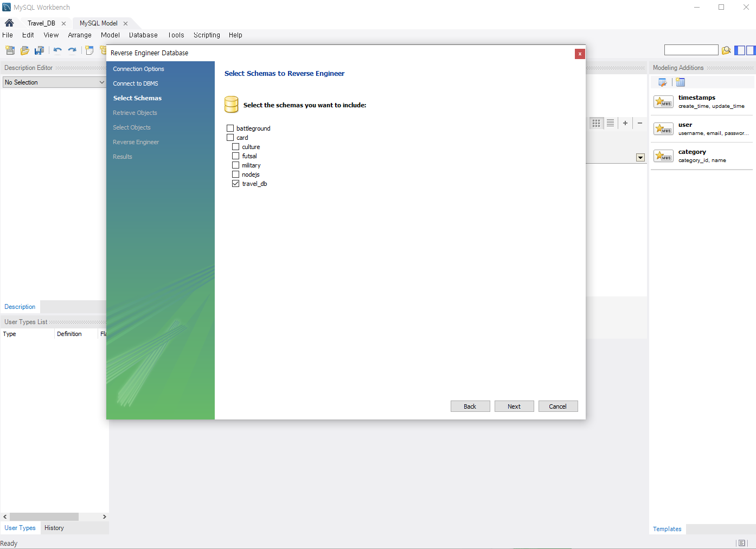Toggle the left sidebar panel icon
756x549 pixels.
[x=740, y=50]
